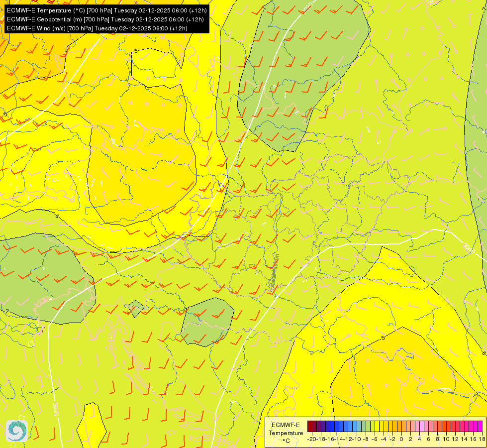Click the dark red -20 legend swatch
The width and height of the screenshot is (487, 448).
point(310,426)
